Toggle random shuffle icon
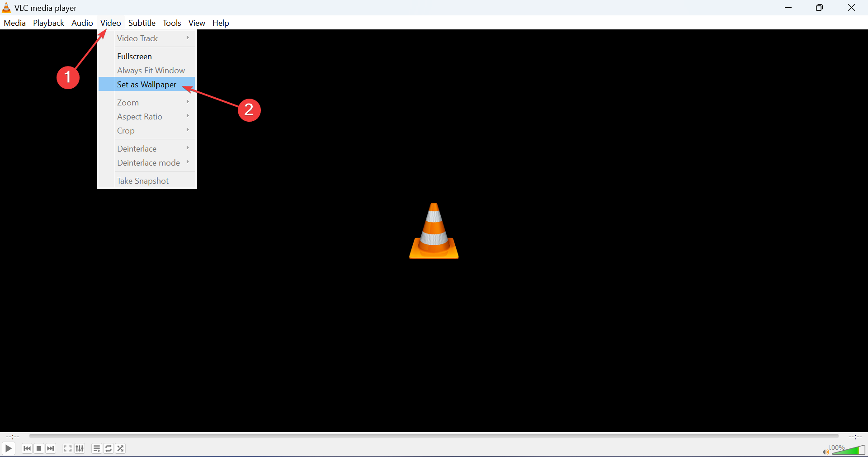The height and width of the screenshot is (457, 868). (120, 448)
